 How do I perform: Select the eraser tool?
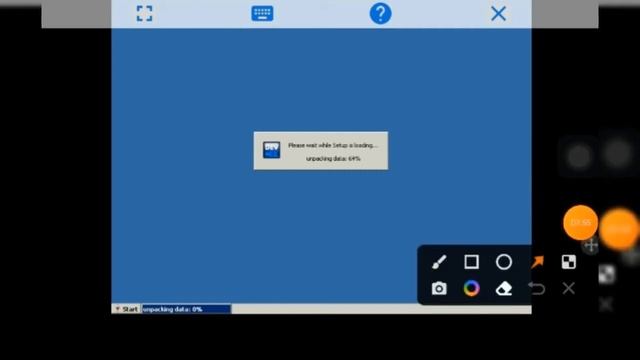(504, 288)
